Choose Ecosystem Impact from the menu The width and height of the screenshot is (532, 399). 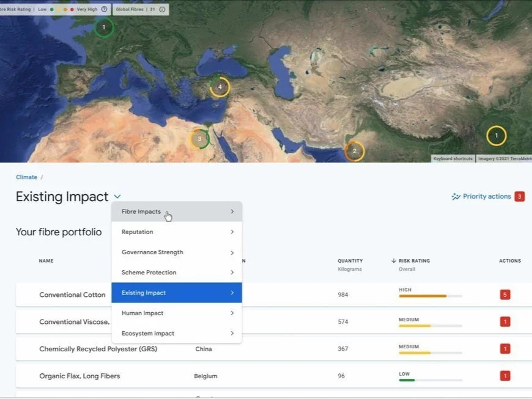pyautogui.click(x=177, y=334)
